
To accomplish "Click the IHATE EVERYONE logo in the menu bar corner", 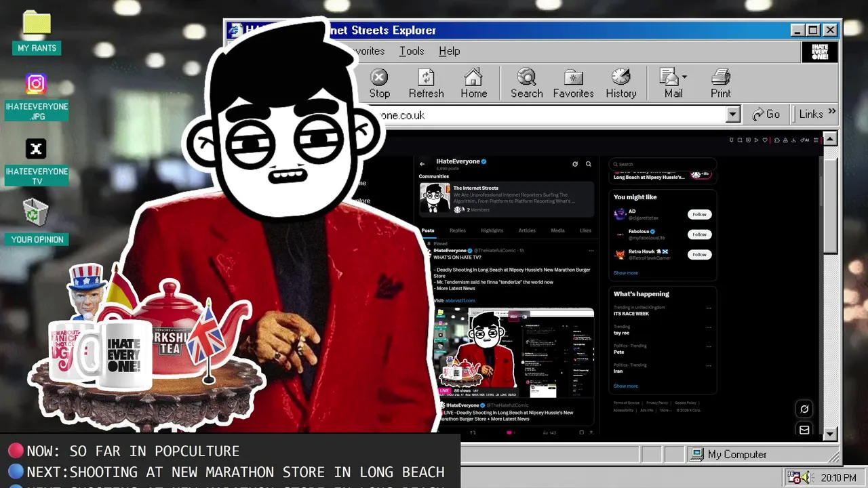I will [819, 52].
